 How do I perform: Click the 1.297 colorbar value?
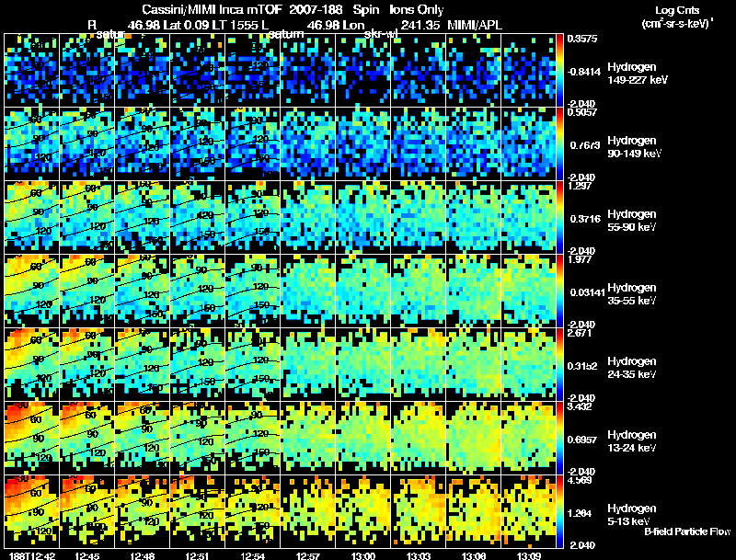pos(579,186)
